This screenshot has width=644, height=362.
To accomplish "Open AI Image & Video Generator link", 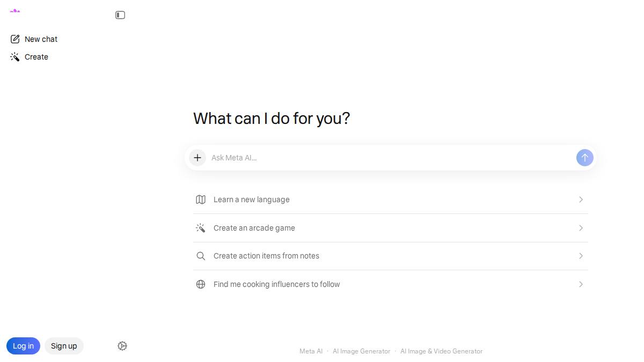I will pos(441,351).
